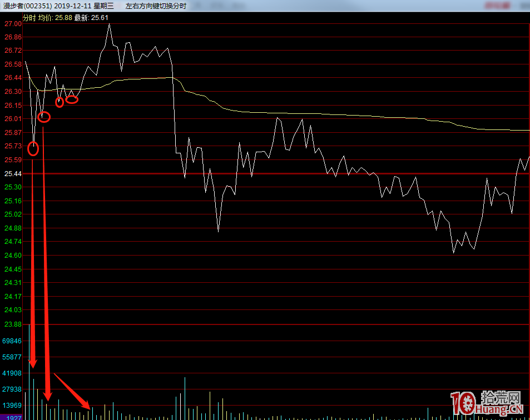Image resolution: width=530 pixels, height=420 pixels.
Task: Click the 24.17 price axis label
Action: [x=13, y=297]
